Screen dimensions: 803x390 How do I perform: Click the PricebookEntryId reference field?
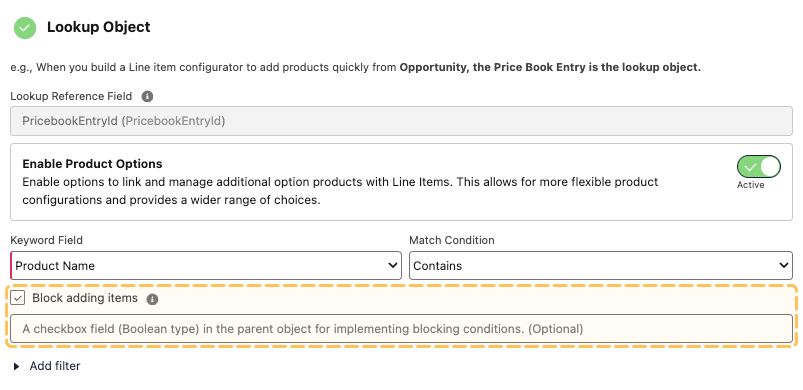[402, 121]
